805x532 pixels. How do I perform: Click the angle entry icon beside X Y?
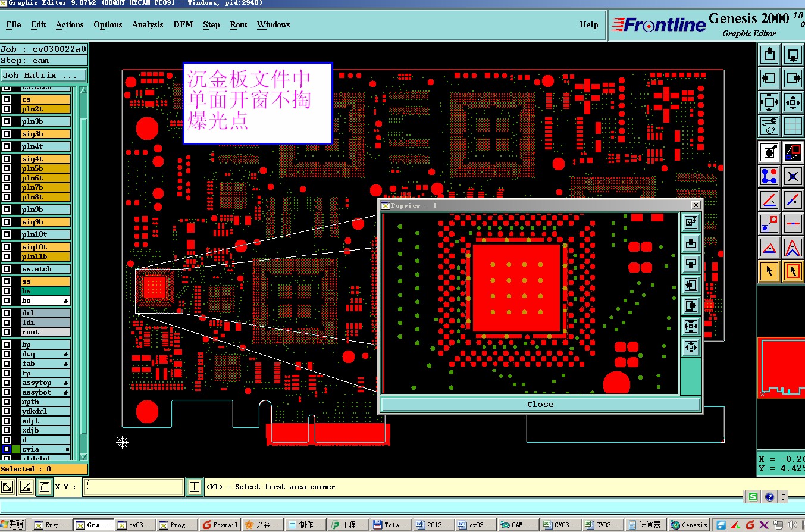[x=26, y=487]
